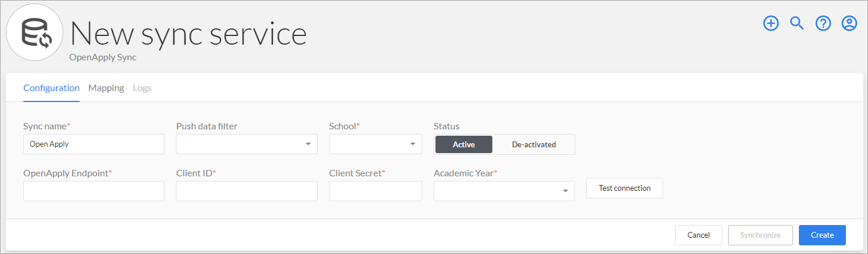This screenshot has width=868, height=254.
Task: Cancel the new sync service
Action: (x=698, y=235)
